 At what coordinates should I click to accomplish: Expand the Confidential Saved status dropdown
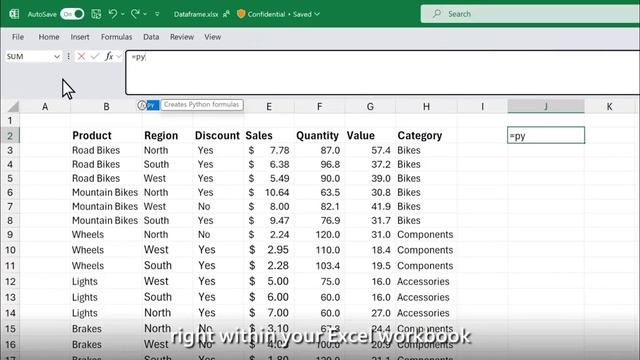317,14
